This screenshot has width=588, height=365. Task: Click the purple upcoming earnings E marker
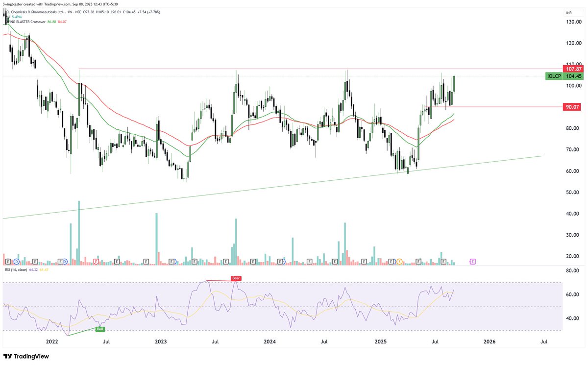pos(473,262)
